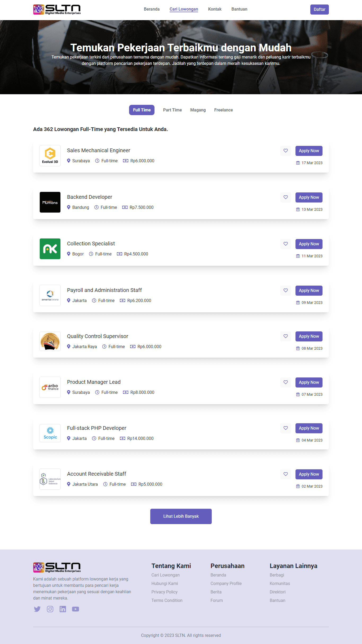Apply Now for Product Manager Lead
The image size is (362, 644).
point(309,382)
